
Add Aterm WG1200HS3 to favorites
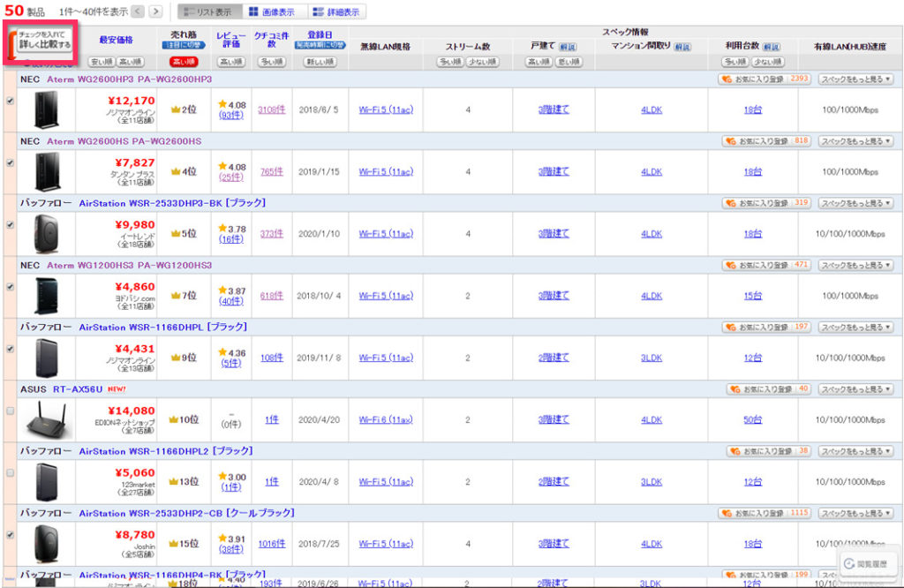pyautogui.click(x=767, y=265)
